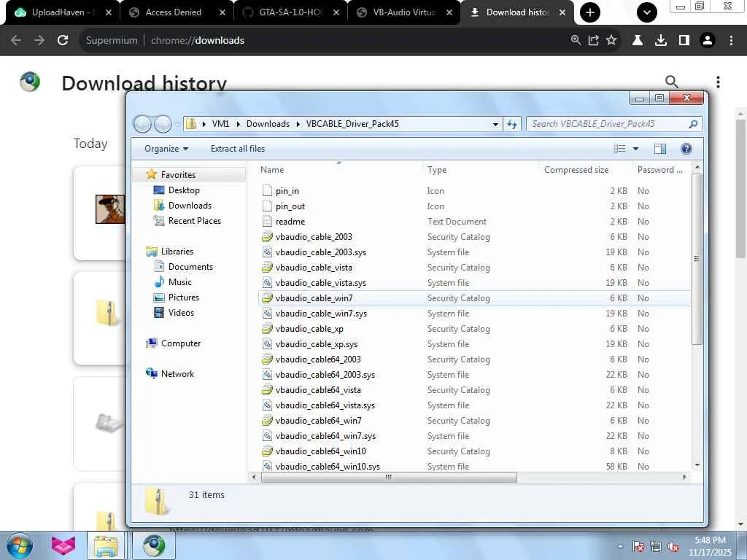The image size is (747, 560).
Task: Switch to VB-Audio Virtual tab
Action: click(x=404, y=12)
